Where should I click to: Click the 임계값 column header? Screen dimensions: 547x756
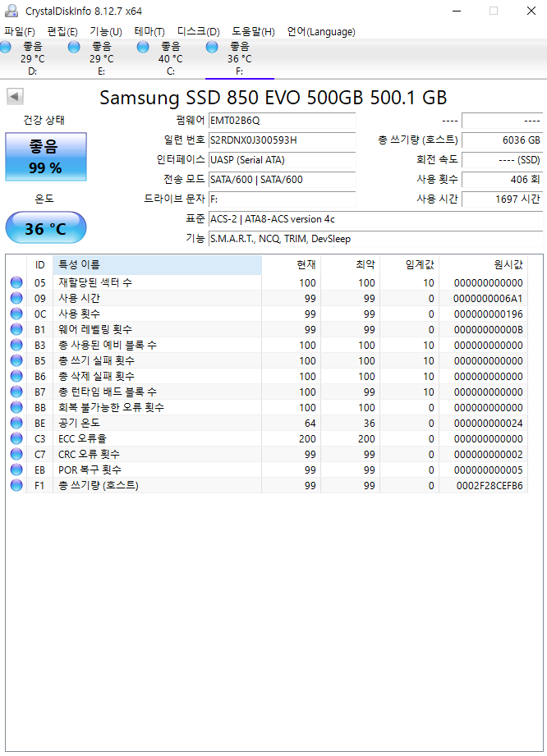tap(410, 264)
